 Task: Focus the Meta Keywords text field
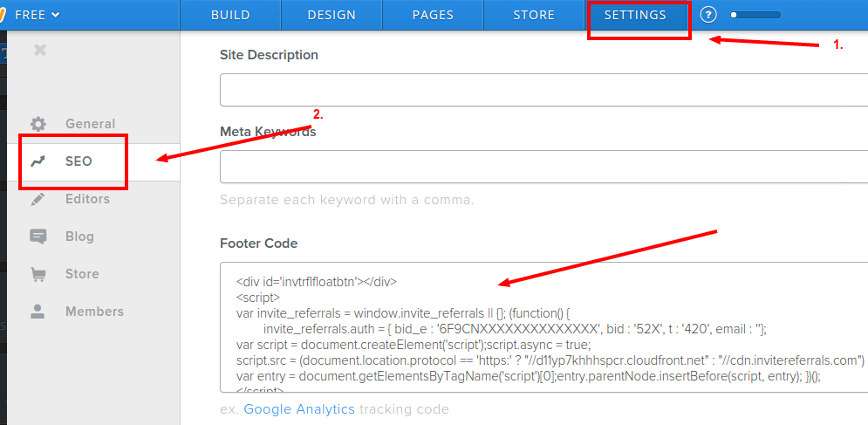(x=541, y=167)
